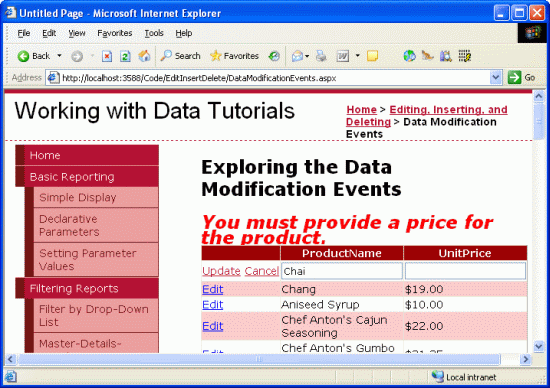Click the Update link for Chai
Screen dimensions: 550x388
[221, 271]
